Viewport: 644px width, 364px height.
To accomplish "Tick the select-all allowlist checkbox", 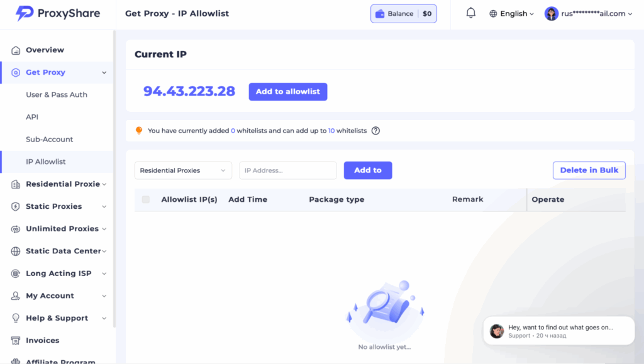I will (146, 199).
